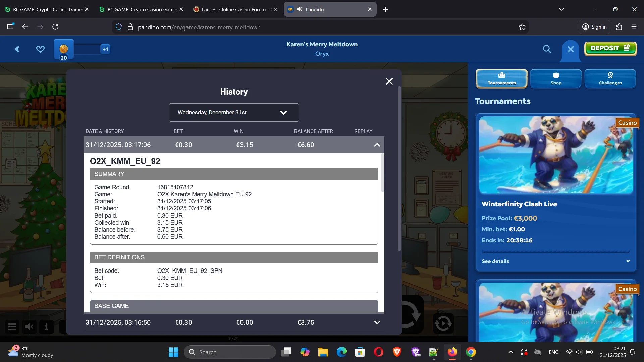Screen dimensions: 644x362
Task: Open the Wednesday, December 31st date dropdown
Action: pyautogui.click(x=234, y=112)
